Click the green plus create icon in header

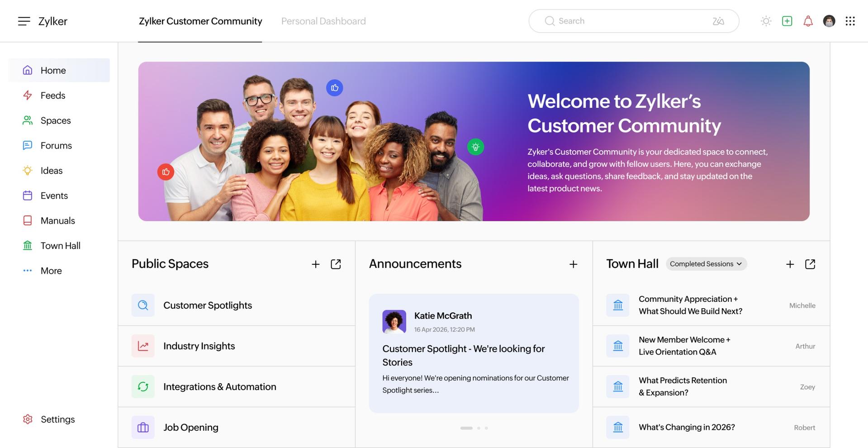[x=787, y=21]
